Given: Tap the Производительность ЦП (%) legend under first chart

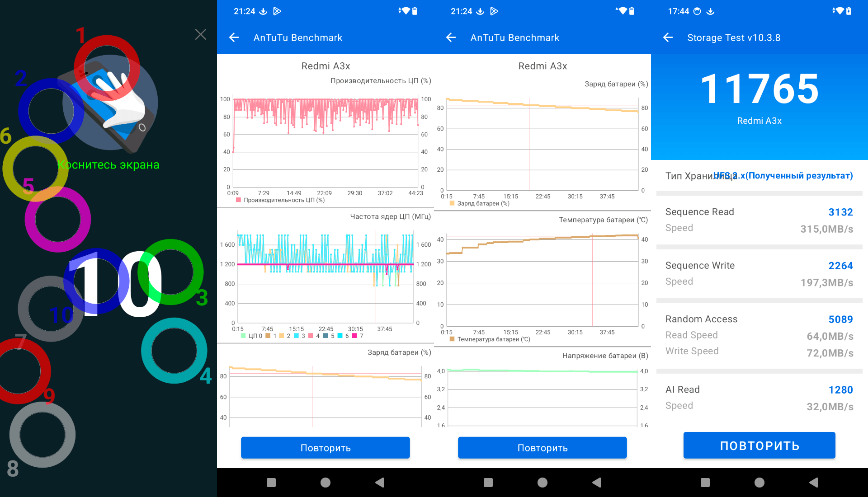Looking at the screenshot, I should [280, 200].
